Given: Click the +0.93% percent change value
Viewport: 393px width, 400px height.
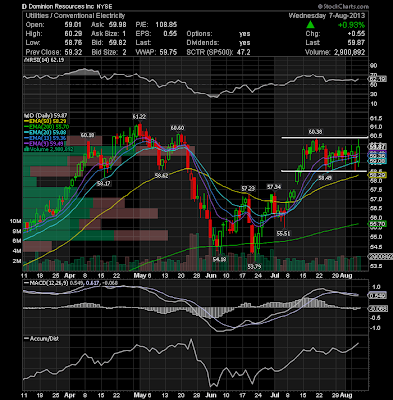Looking at the screenshot, I should 351,25.
